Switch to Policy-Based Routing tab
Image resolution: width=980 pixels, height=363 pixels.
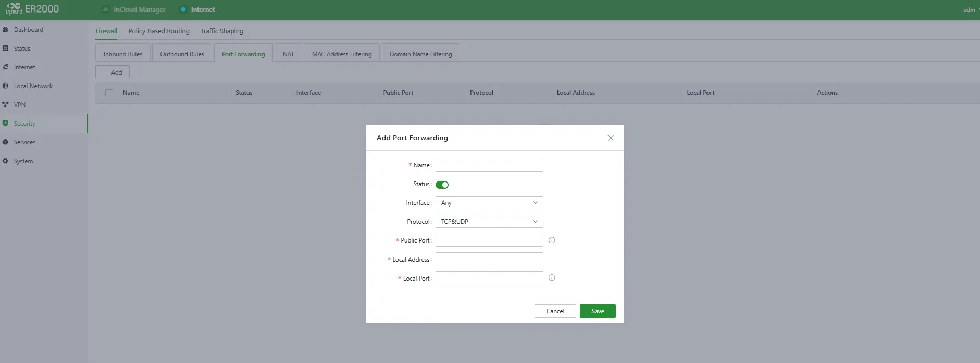[159, 31]
